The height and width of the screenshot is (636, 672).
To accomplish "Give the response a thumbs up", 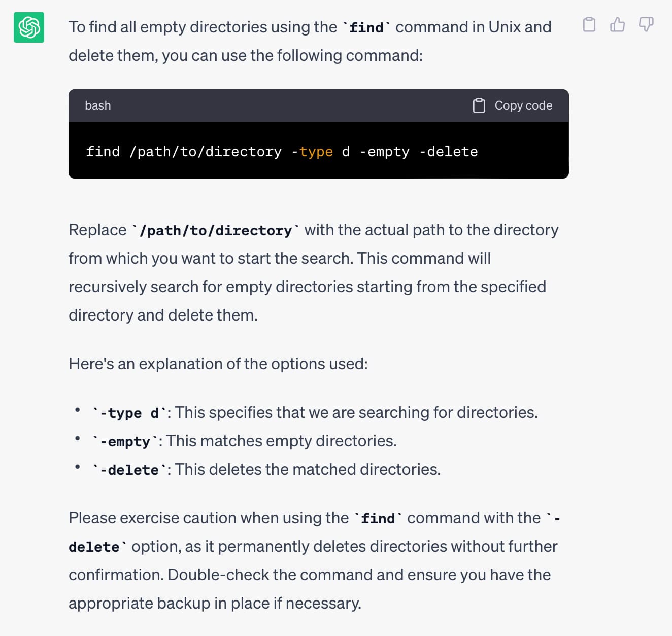I will (x=618, y=24).
